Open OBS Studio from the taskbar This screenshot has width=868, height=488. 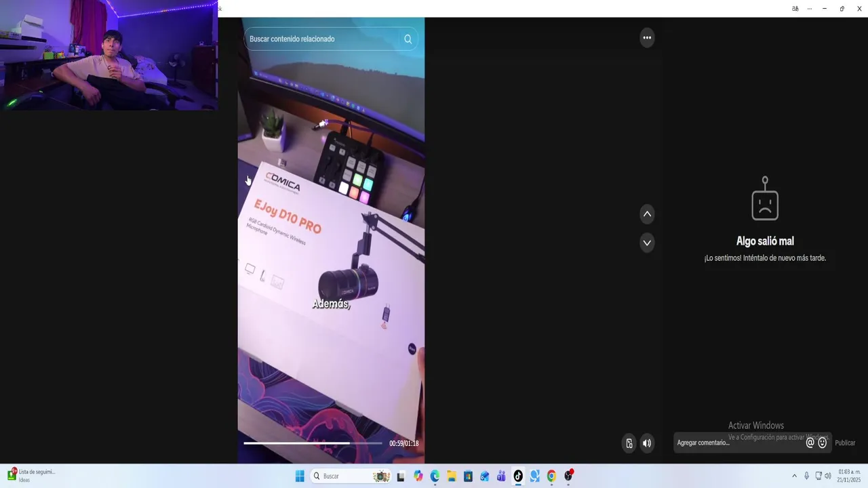(x=568, y=476)
